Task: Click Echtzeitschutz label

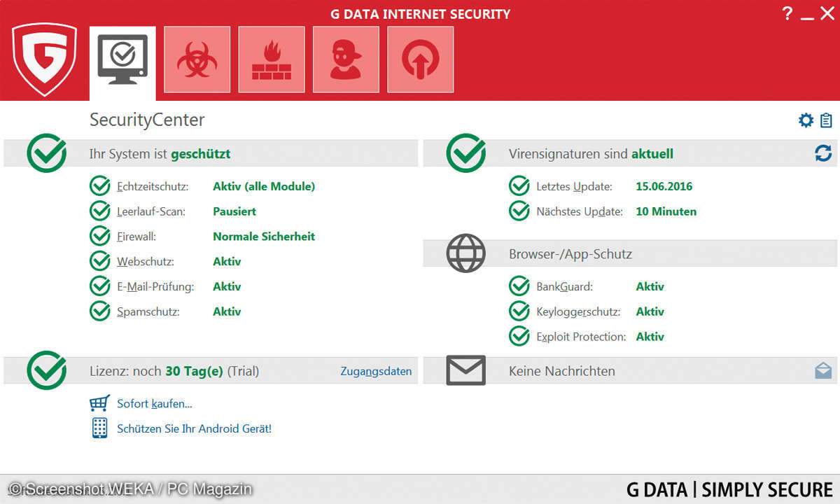Action: (x=153, y=186)
